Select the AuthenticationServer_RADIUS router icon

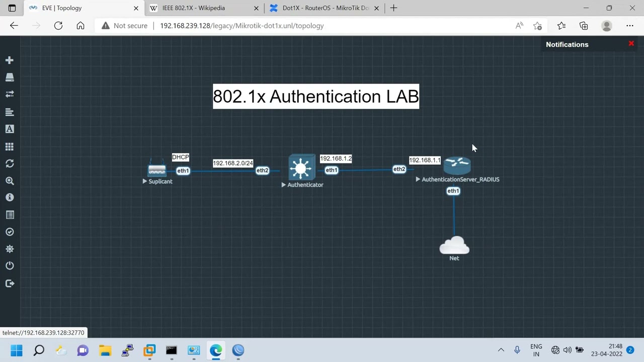pos(457,165)
